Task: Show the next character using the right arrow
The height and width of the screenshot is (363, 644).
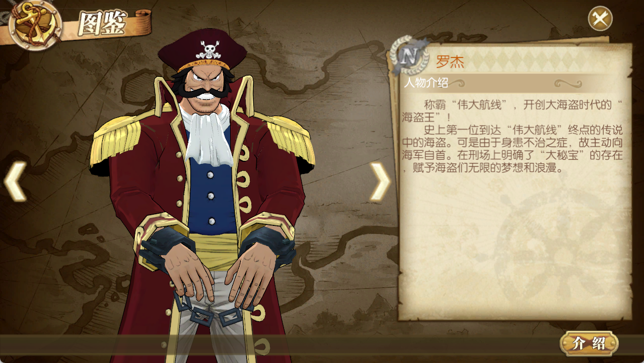Action: pos(380,181)
